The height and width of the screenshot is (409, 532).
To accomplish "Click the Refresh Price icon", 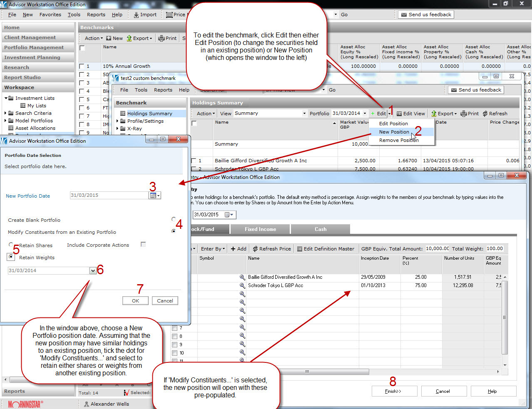I will 255,249.
